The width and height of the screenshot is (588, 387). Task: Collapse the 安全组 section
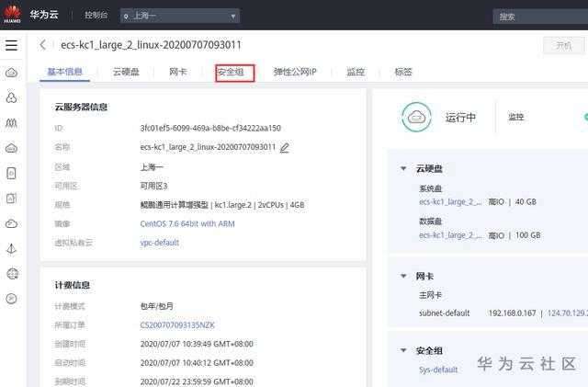click(403, 350)
